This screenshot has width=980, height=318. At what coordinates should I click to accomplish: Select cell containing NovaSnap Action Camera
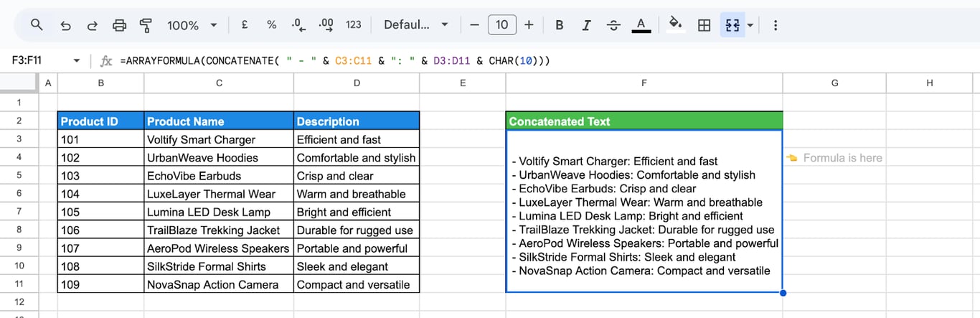[x=219, y=284]
